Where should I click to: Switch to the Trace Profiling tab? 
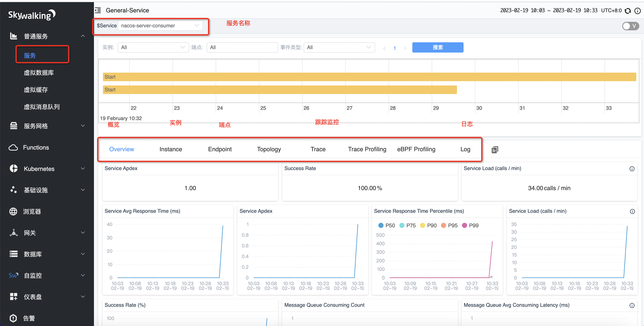pos(367,149)
